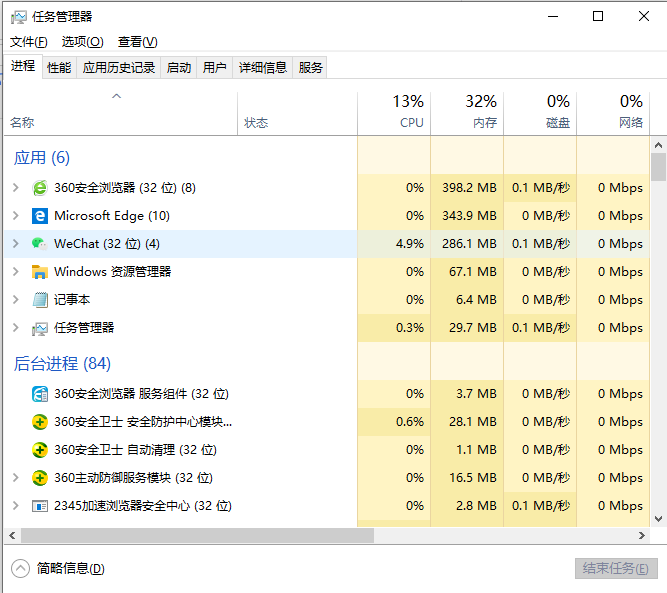The width and height of the screenshot is (667, 593).
Task: Sort by the 网络 column header
Action: (x=613, y=113)
